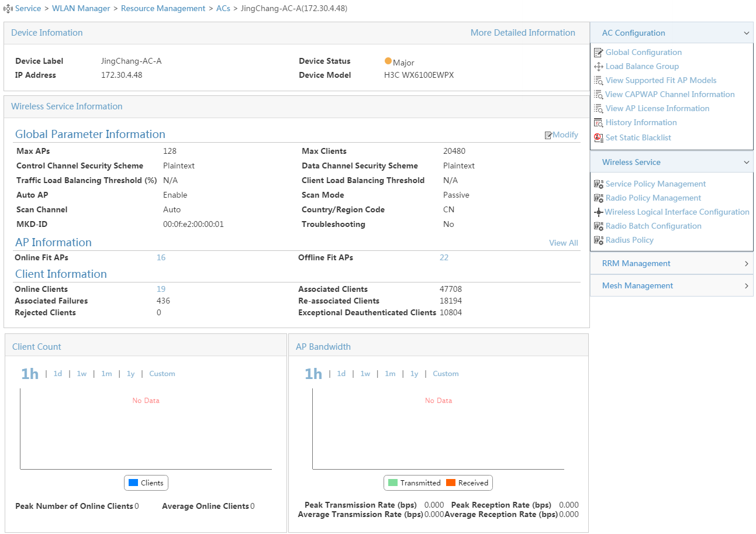Click the Modify link for global parameters
Viewport: 756px width, 534px height.
coord(565,135)
